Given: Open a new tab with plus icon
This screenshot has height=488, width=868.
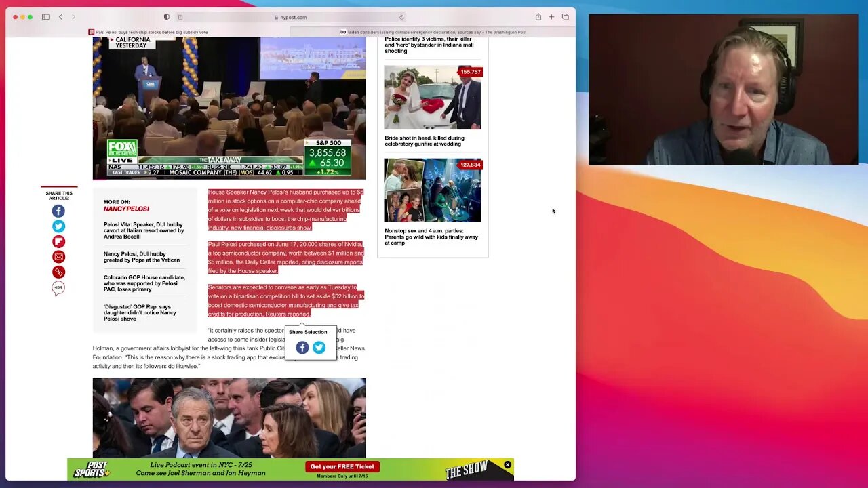Looking at the screenshot, I should click(551, 17).
